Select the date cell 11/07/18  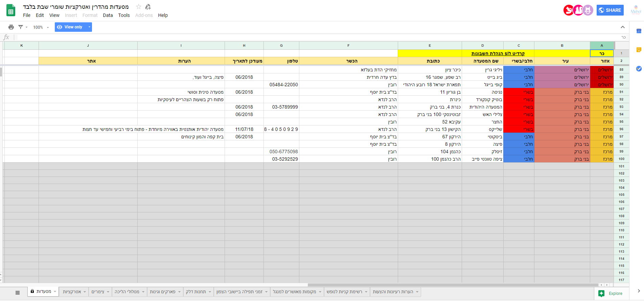tap(244, 129)
